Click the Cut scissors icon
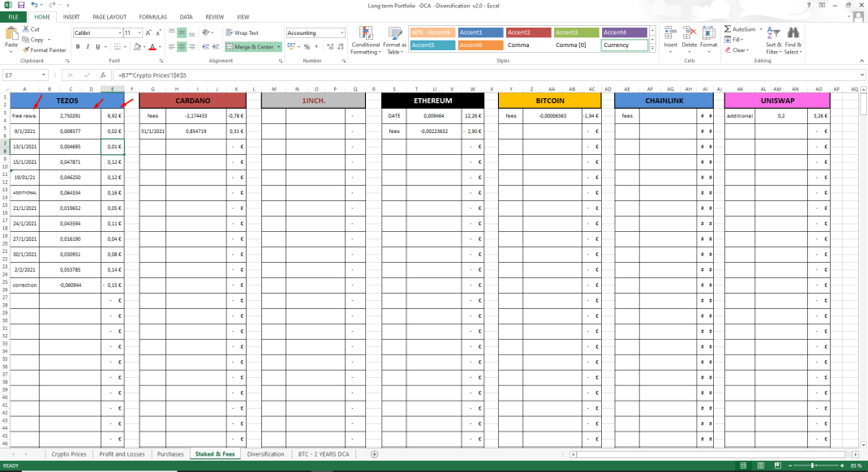The height and width of the screenshot is (472, 868). point(25,28)
